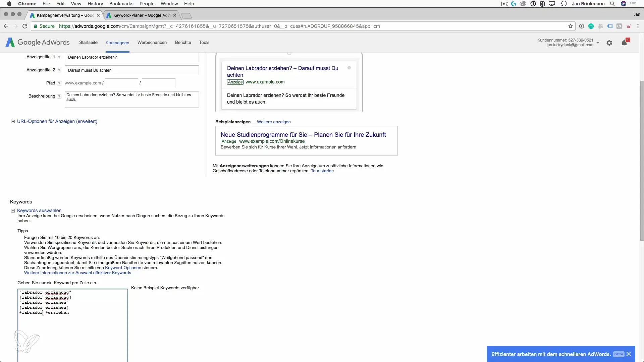Open help for Anzeigentitel 1
The image size is (644, 362).
point(59,57)
